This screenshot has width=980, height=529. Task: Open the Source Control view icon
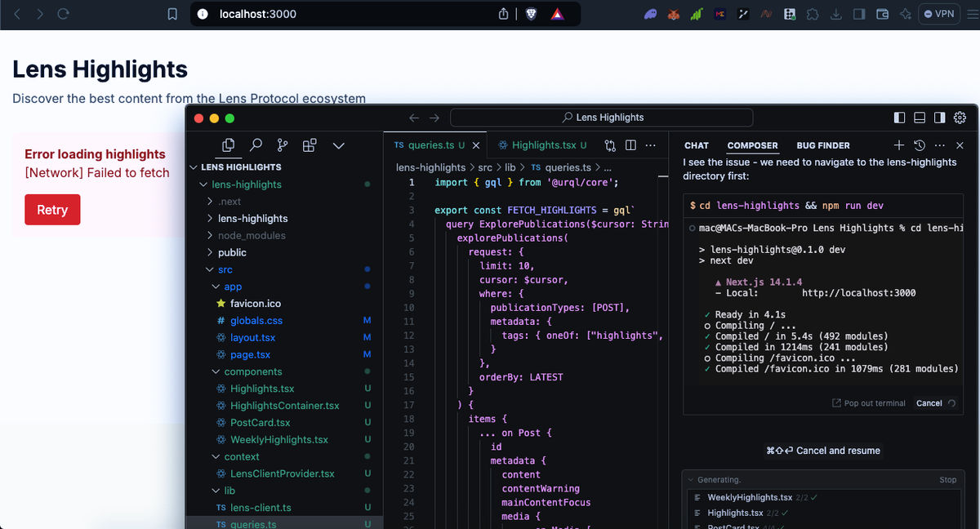(283, 144)
